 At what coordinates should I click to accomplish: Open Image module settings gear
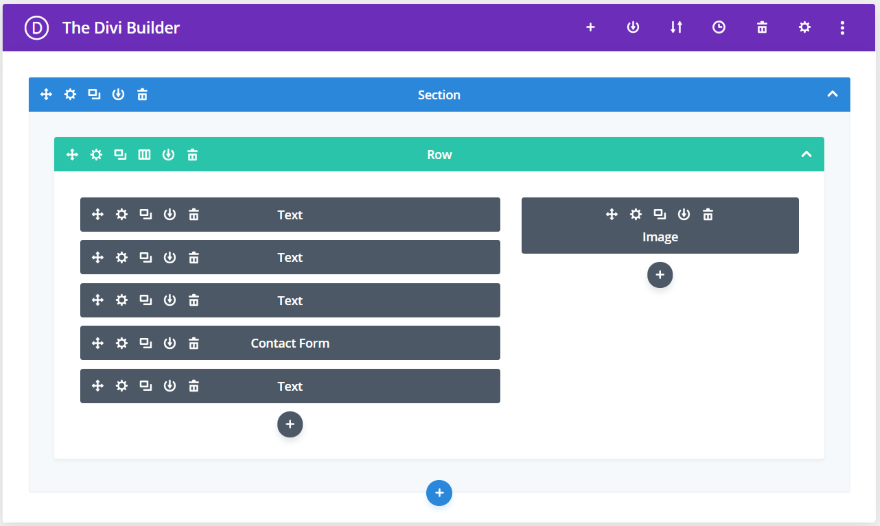point(636,214)
